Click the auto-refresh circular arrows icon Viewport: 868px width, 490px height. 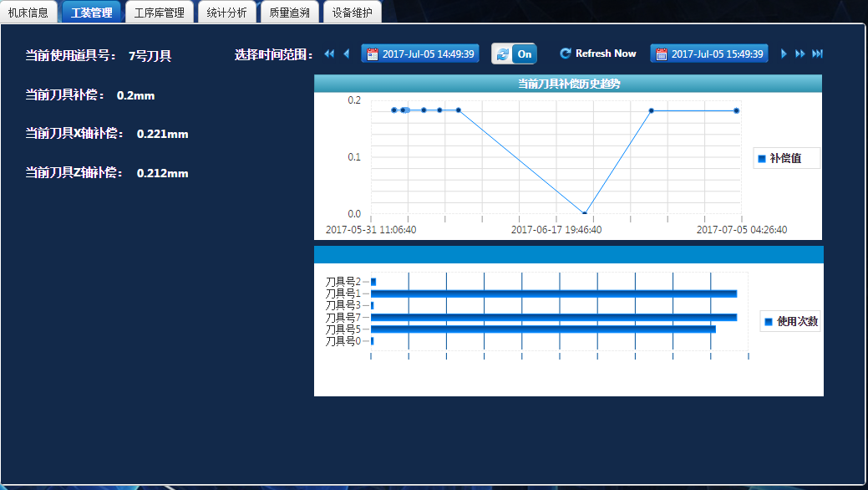pyautogui.click(x=503, y=54)
